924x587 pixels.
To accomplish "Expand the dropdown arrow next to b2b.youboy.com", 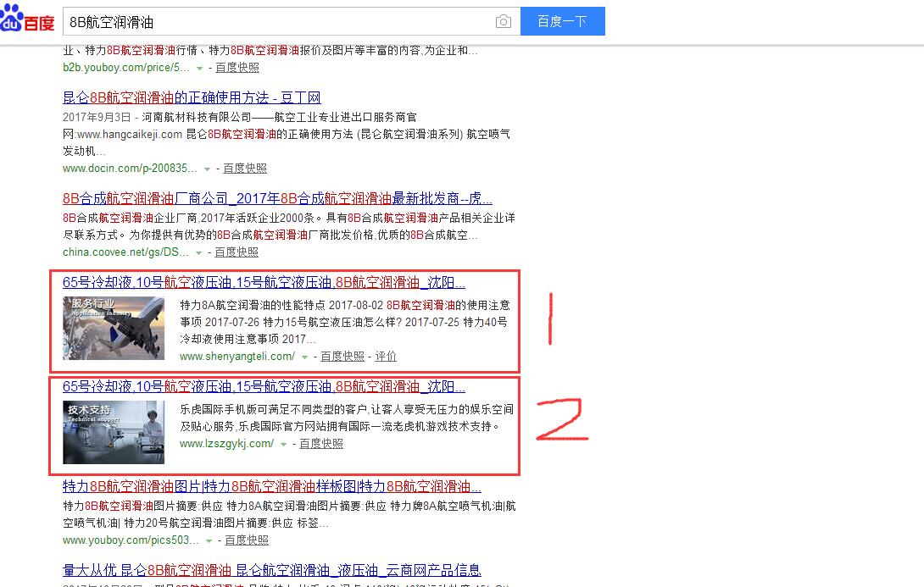I will coord(199,68).
